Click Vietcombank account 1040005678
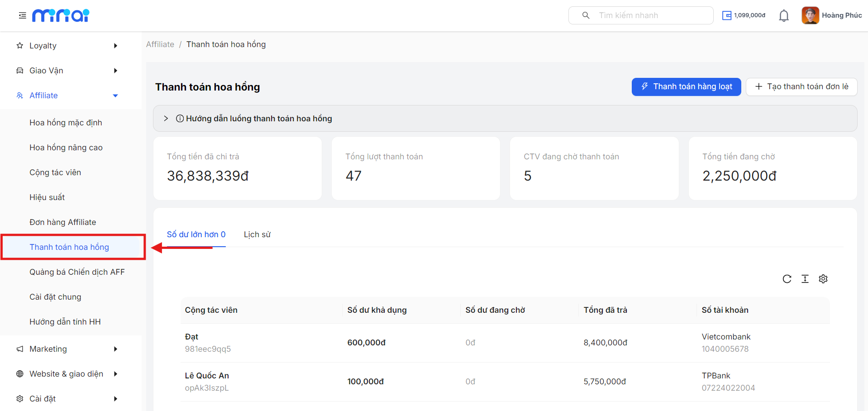The height and width of the screenshot is (411, 868). (x=725, y=349)
